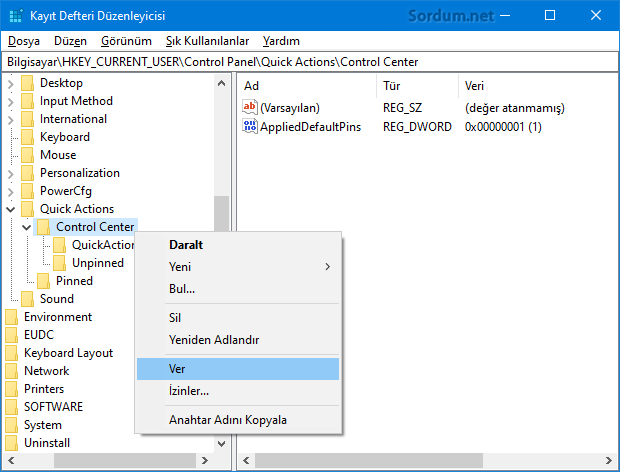The height and width of the screenshot is (472, 620).
Task: Expand the PowerCfg tree node
Action: (11, 192)
